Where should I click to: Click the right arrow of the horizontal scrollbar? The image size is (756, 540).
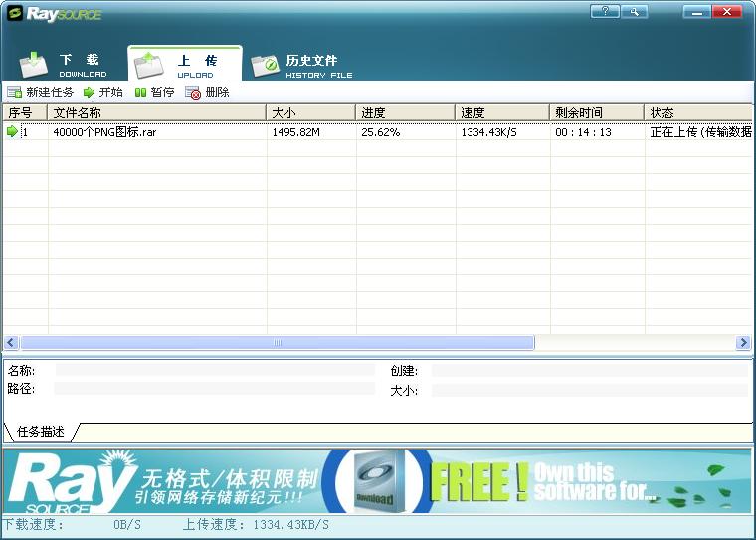coord(743,343)
